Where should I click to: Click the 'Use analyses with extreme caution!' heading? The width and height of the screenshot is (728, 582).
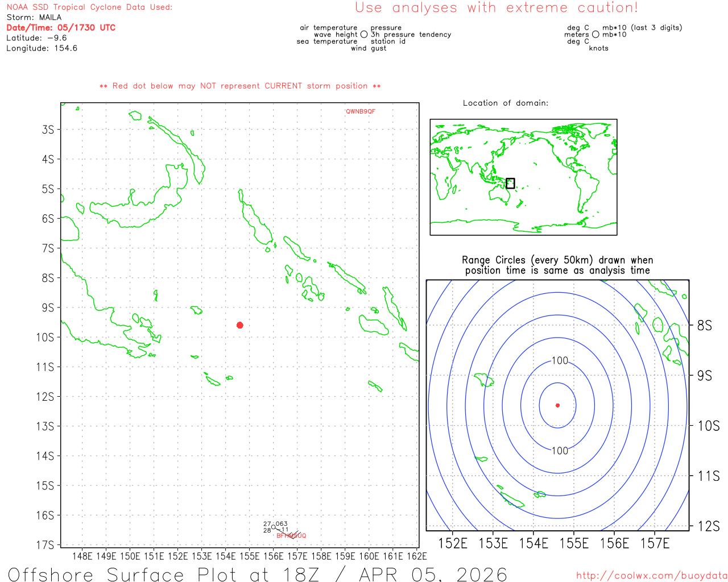[x=496, y=8]
